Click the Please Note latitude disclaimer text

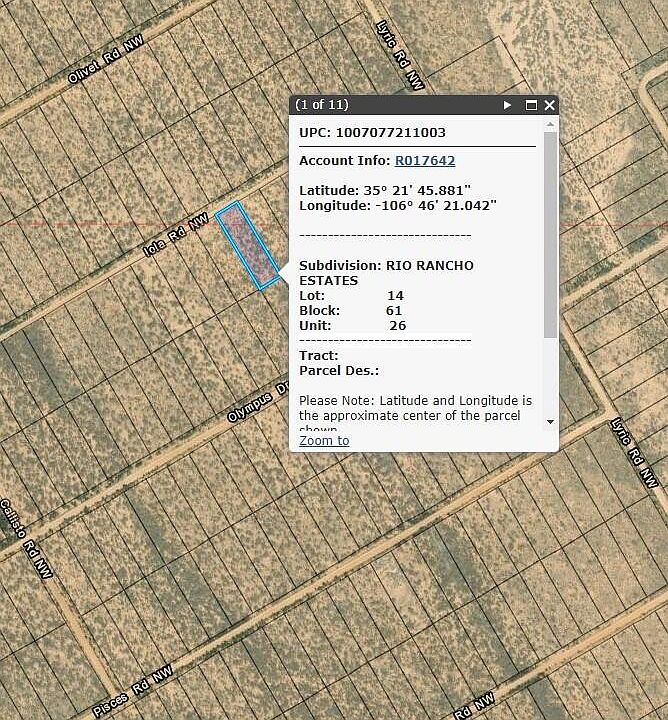click(415, 415)
